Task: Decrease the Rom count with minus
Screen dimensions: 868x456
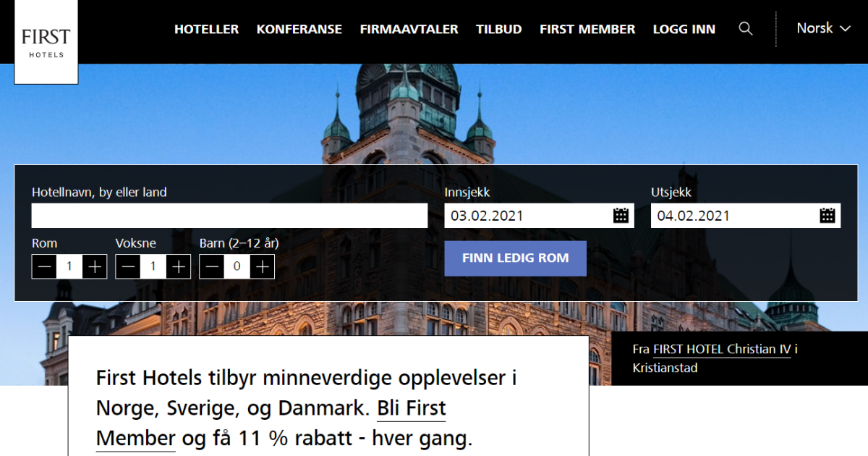Action: [44, 266]
